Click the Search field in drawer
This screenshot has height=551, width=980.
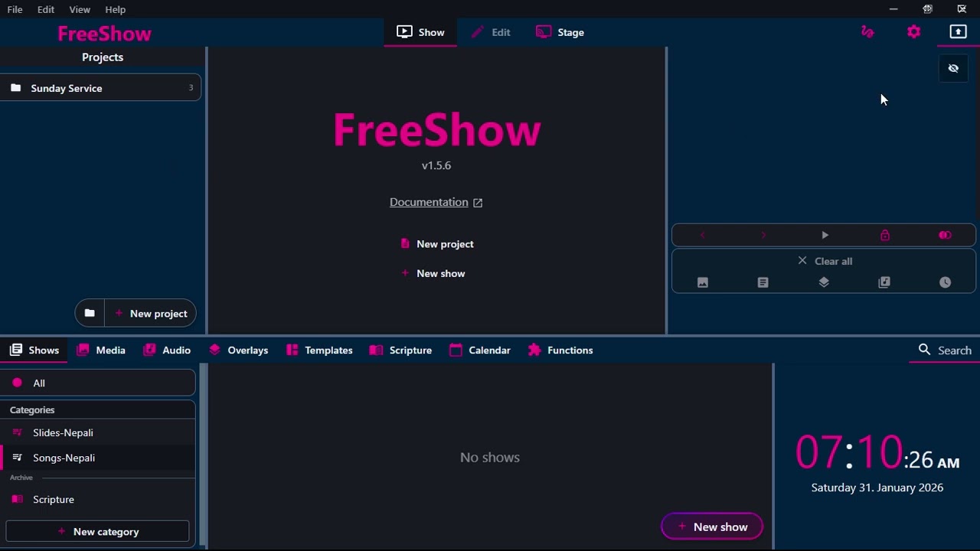pyautogui.click(x=945, y=350)
